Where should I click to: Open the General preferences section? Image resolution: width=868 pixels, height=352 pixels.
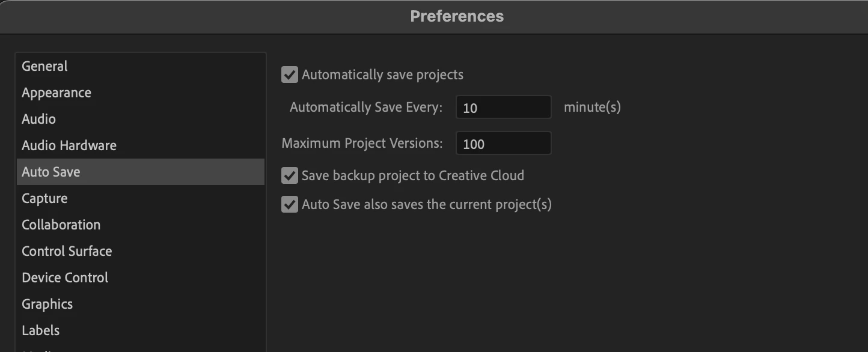coord(45,66)
